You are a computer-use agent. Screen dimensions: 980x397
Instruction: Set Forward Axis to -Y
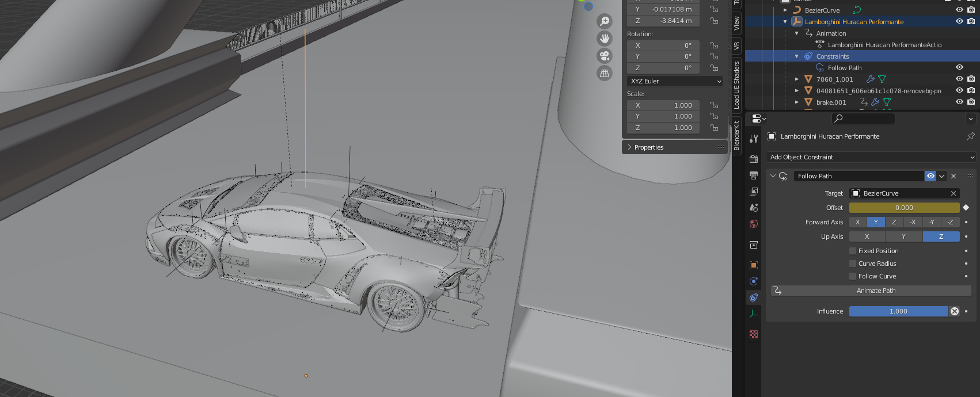point(932,222)
